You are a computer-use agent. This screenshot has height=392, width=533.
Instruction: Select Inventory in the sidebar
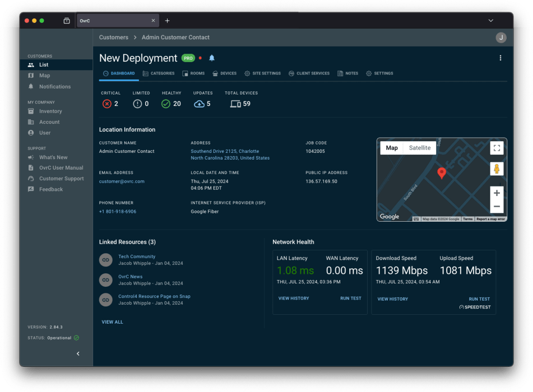(x=50, y=111)
